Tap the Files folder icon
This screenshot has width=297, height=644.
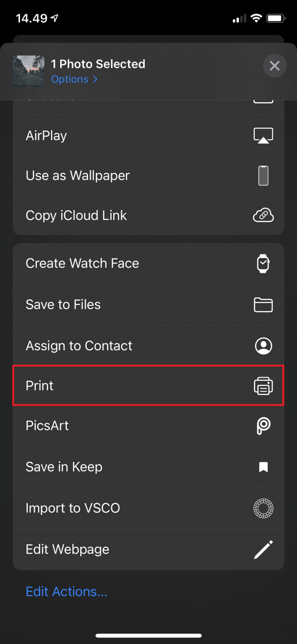(263, 305)
